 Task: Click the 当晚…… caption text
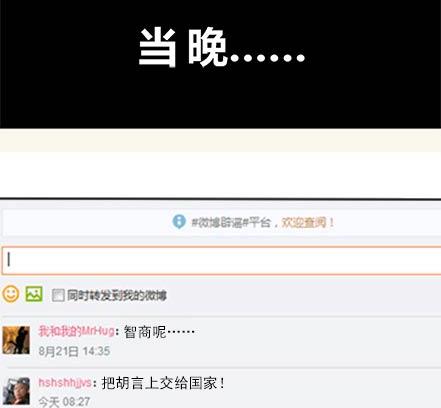[x=222, y=48]
